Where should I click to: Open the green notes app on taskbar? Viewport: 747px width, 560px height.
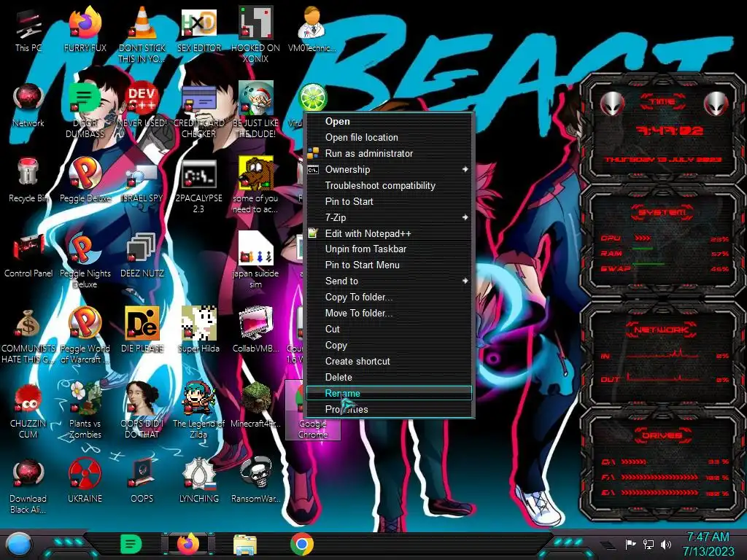(x=131, y=544)
